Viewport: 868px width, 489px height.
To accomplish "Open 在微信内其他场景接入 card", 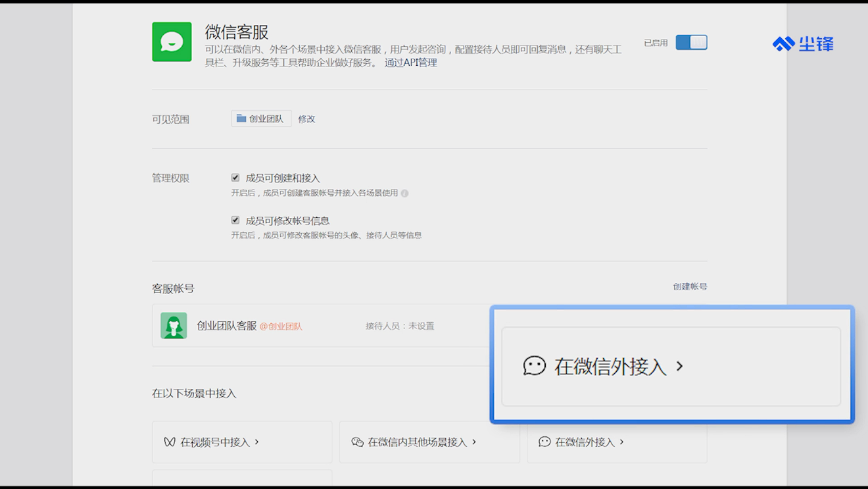I will 429,442.
